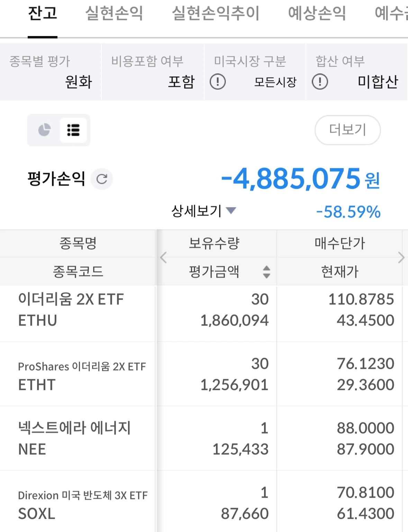Open the 합산 여부 info icon
This screenshot has height=532, width=408.
pyautogui.click(x=320, y=82)
